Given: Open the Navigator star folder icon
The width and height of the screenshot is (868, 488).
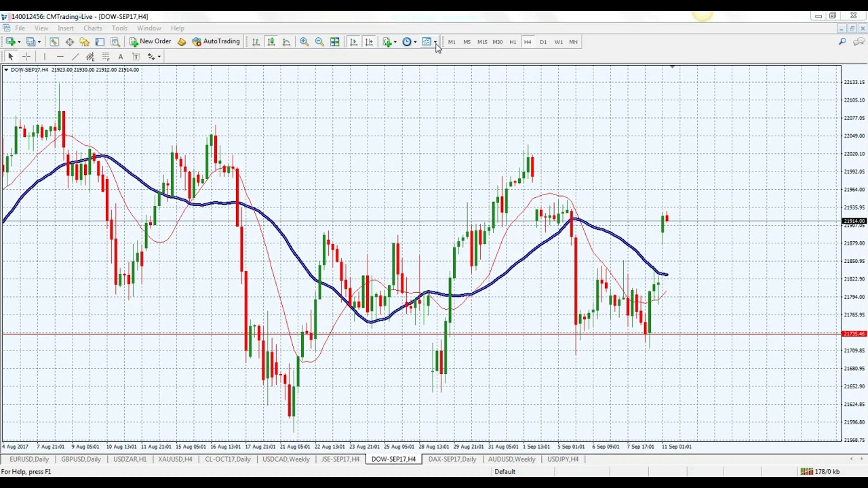Looking at the screenshot, I should (x=85, y=42).
